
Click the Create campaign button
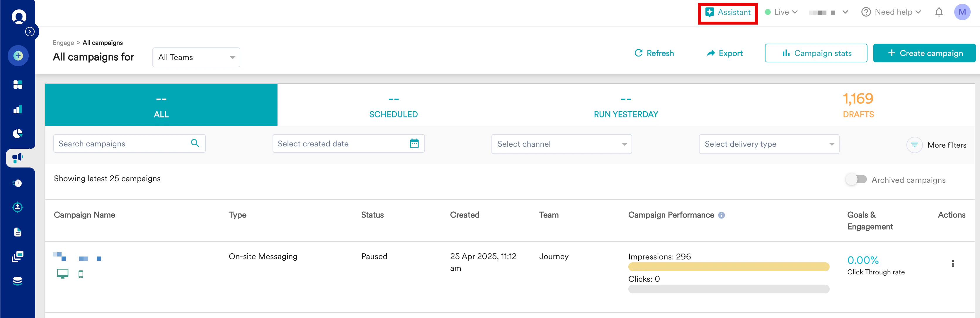click(924, 53)
